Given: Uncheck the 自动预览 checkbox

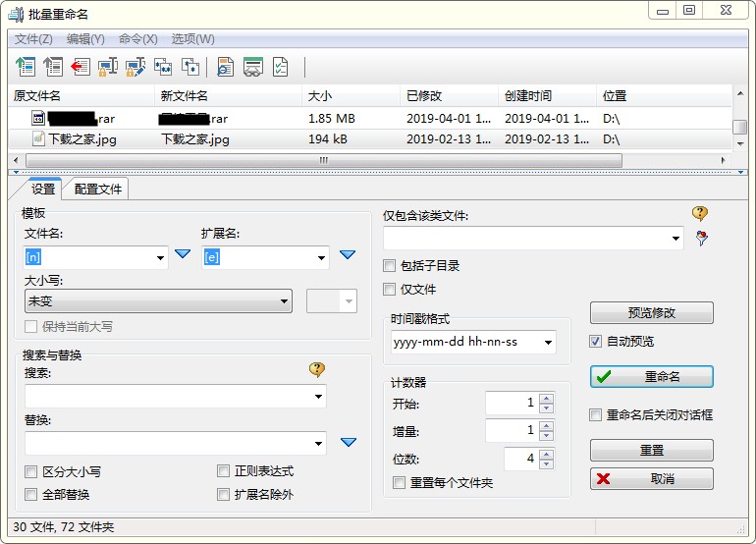Looking at the screenshot, I should (x=596, y=342).
